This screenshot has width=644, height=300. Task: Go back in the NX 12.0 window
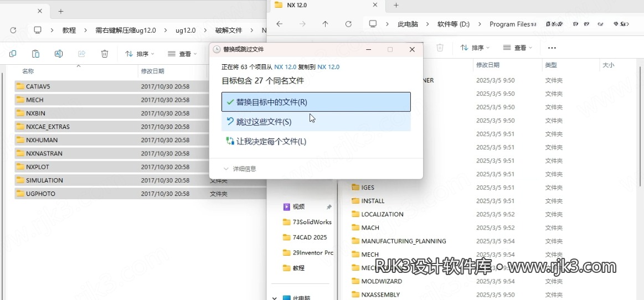click(x=280, y=24)
